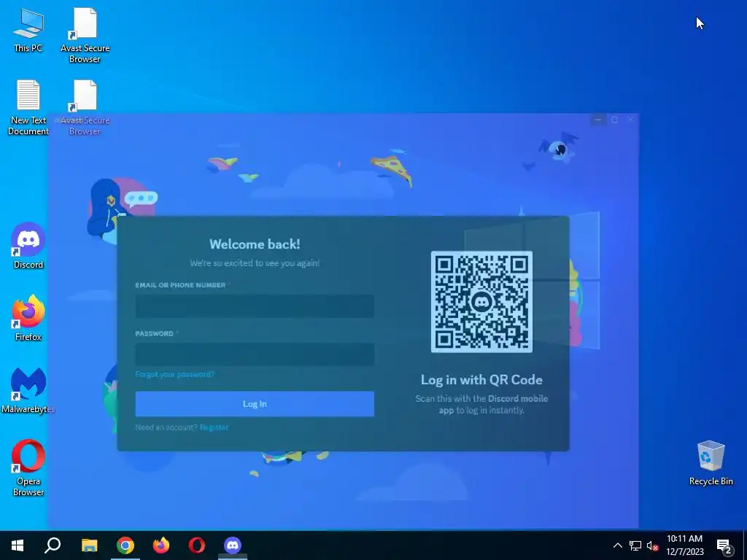Click the Welcome back! heading
The image size is (747, 560).
pos(255,244)
